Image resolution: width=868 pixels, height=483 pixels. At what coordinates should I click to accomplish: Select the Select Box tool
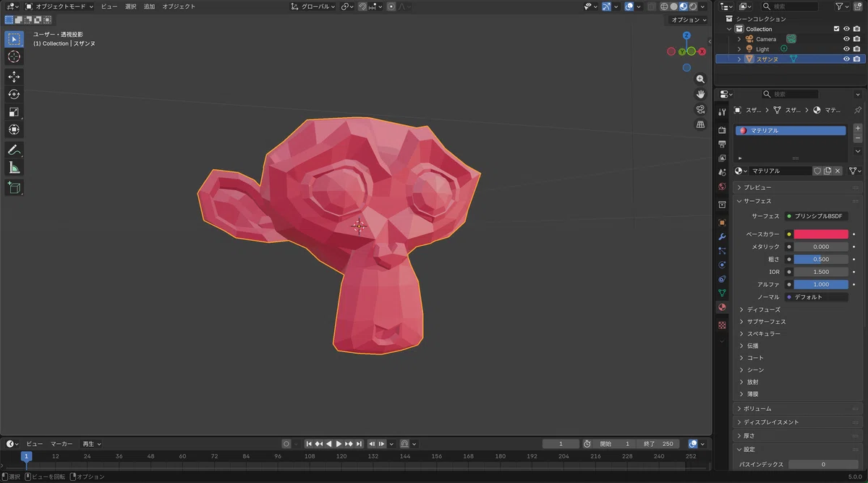(14, 39)
